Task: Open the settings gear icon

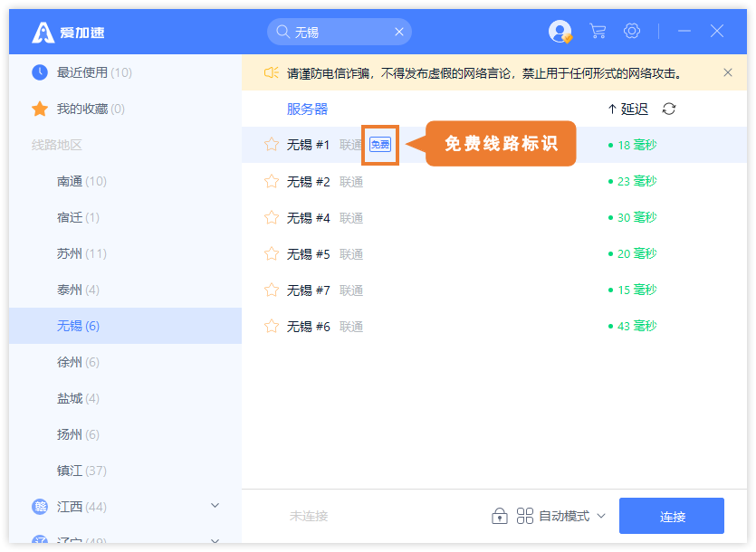Action: (x=632, y=32)
